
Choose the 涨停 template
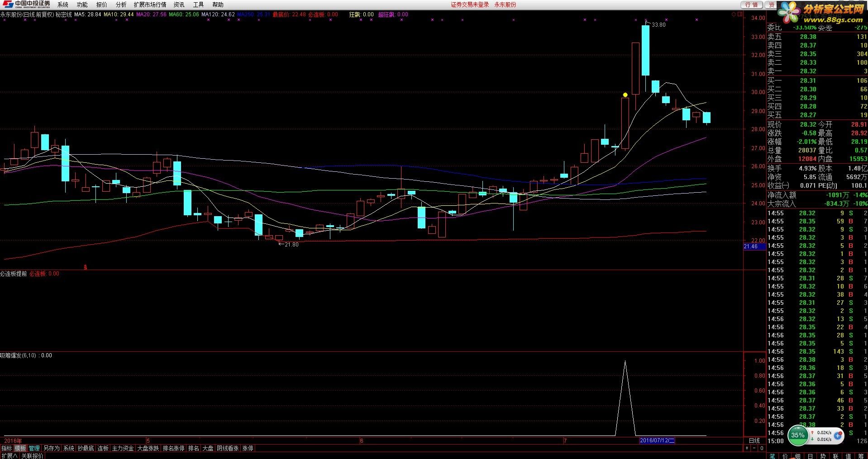(x=248, y=448)
